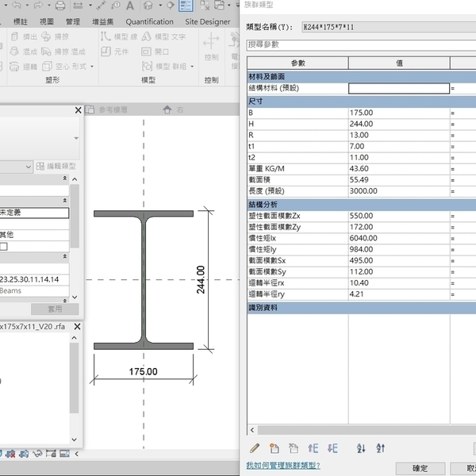
Task: Click the 結構材料 value cell
Action: (x=398, y=89)
